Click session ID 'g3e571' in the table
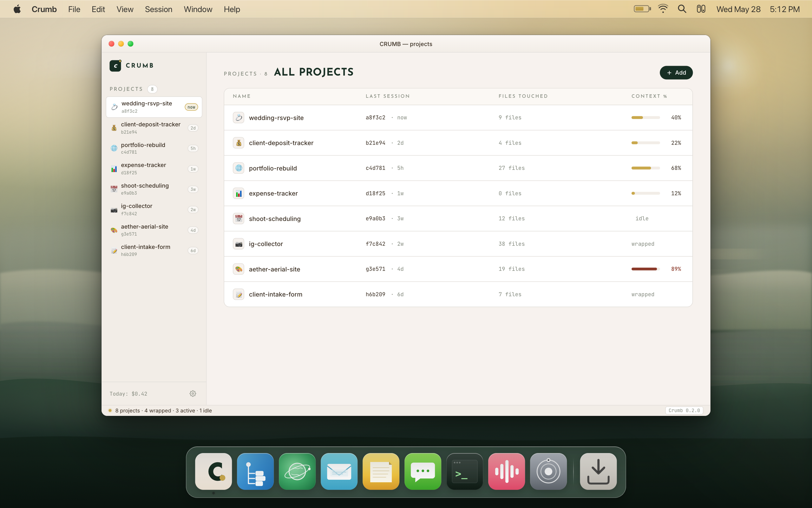This screenshot has width=812, height=508. (376, 269)
